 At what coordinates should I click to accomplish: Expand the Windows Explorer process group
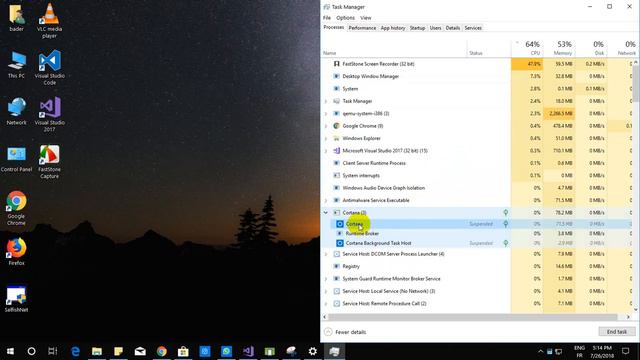[326, 138]
